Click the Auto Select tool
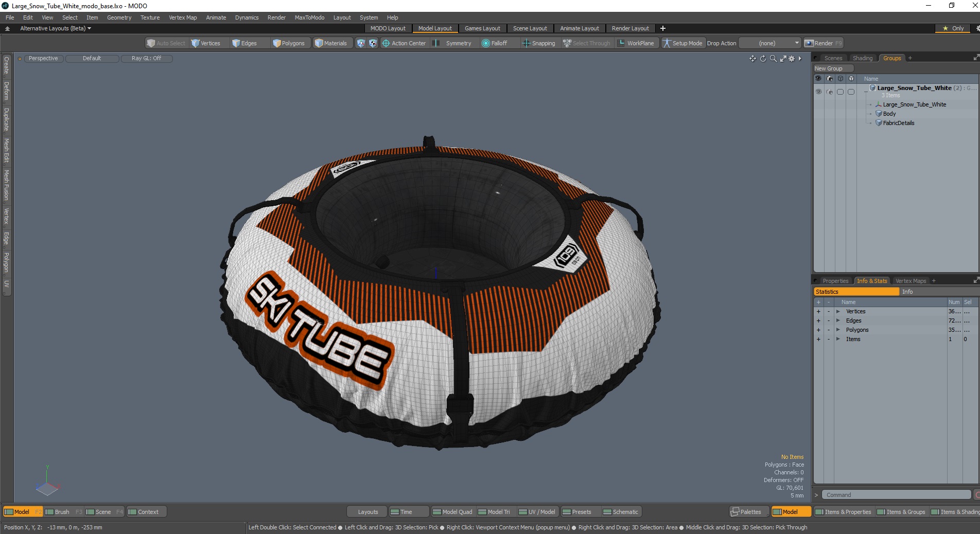 click(x=166, y=43)
